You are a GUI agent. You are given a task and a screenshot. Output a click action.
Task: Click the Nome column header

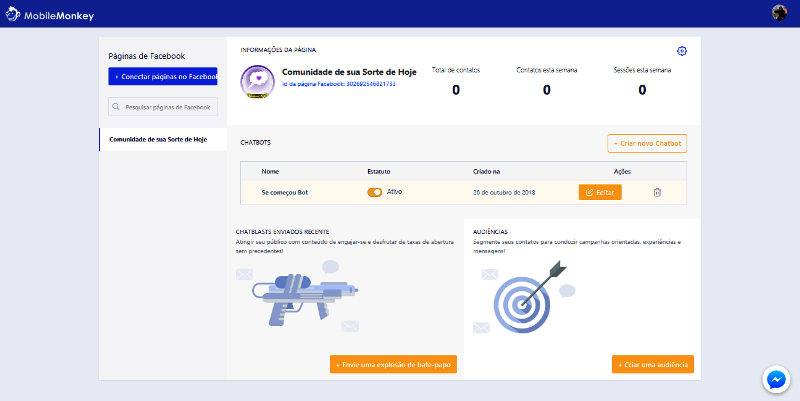click(x=270, y=171)
